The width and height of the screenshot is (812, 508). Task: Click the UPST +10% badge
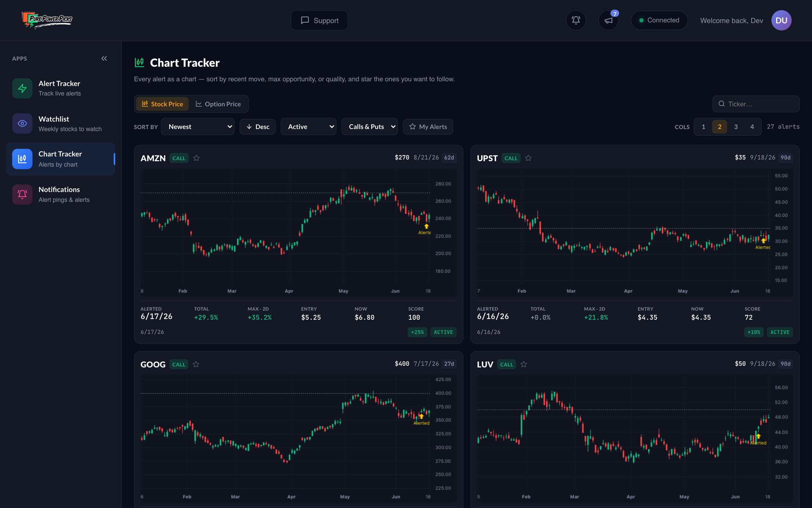coord(754,332)
